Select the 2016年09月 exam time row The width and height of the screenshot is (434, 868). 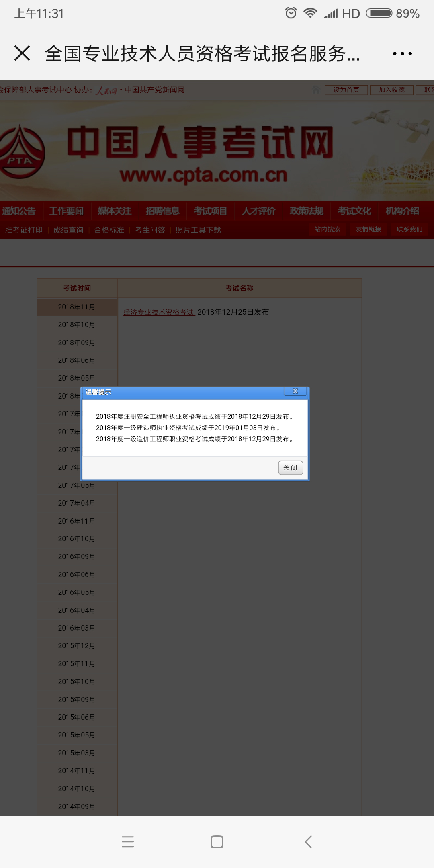[77, 557]
